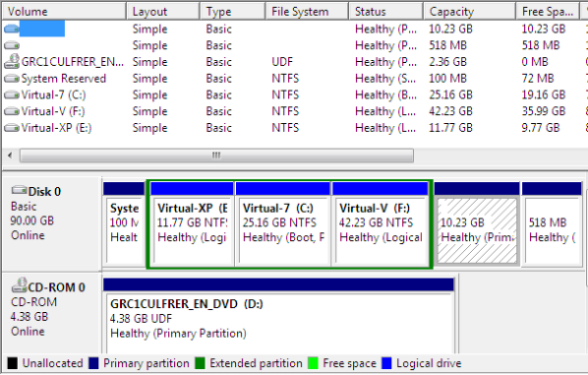Sort by the Status column header

[385, 12]
